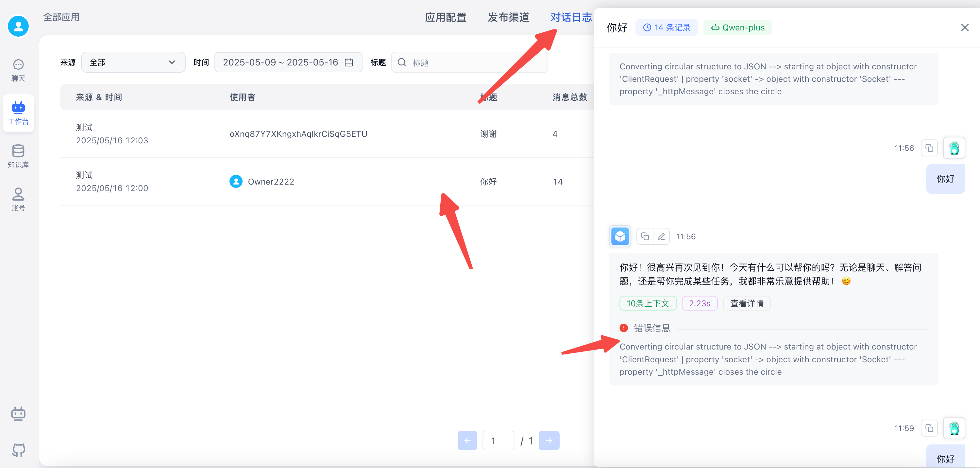The width and height of the screenshot is (980, 468).
Task: Click the robot icon above GitHub
Action: (x=18, y=414)
